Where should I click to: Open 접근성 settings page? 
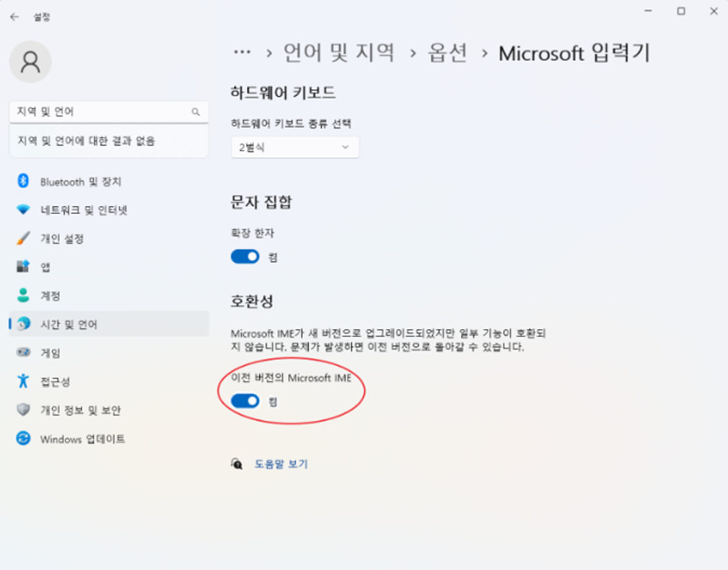click(x=109, y=382)
